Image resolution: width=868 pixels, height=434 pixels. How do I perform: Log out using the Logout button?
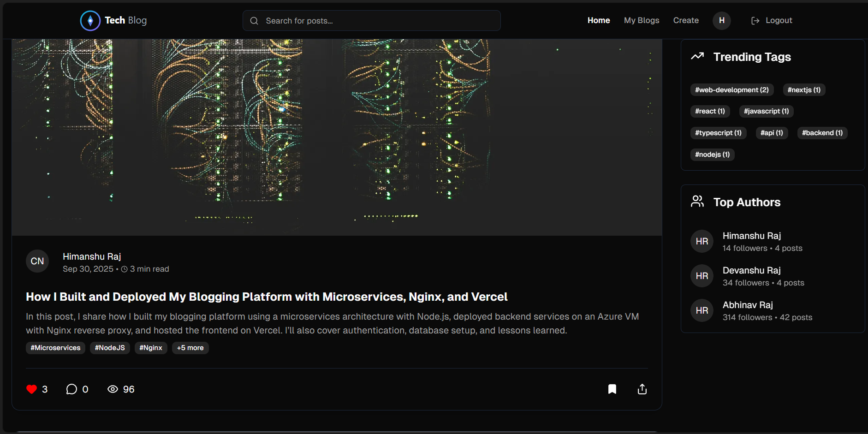point(772,21)
